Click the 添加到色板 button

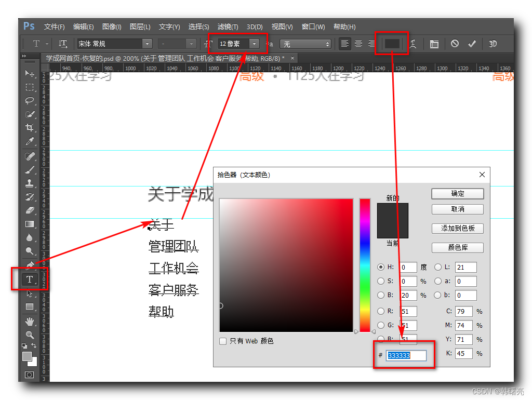(x=457, y=229)
